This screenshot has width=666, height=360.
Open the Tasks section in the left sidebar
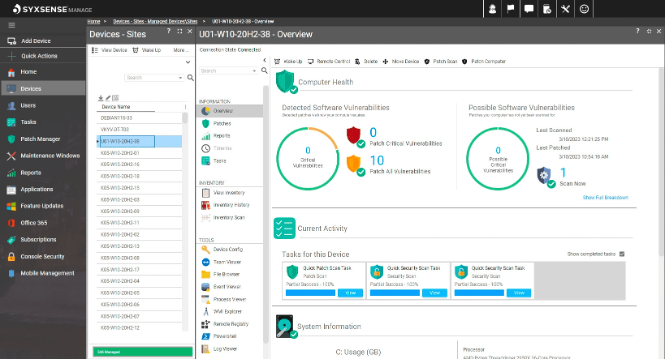coord(28,122)
